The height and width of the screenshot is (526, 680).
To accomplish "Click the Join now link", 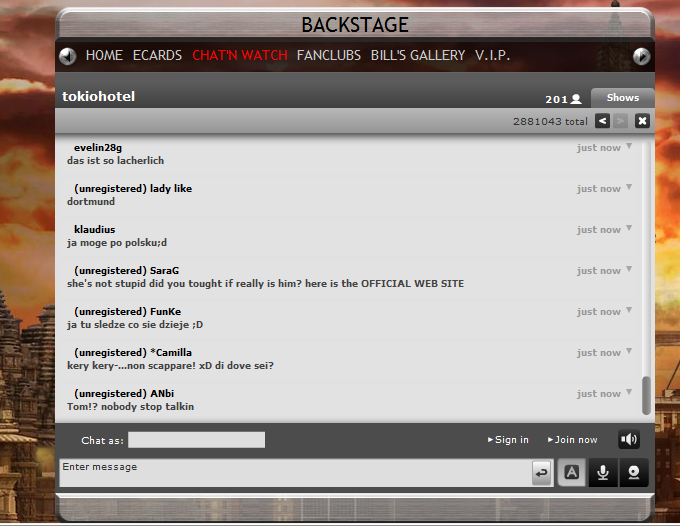I will point(572,440).
